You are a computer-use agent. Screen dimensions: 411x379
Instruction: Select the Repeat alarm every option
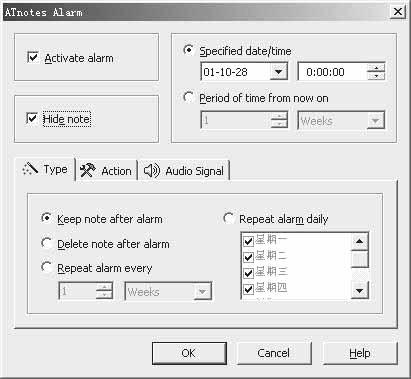[46, 268]
